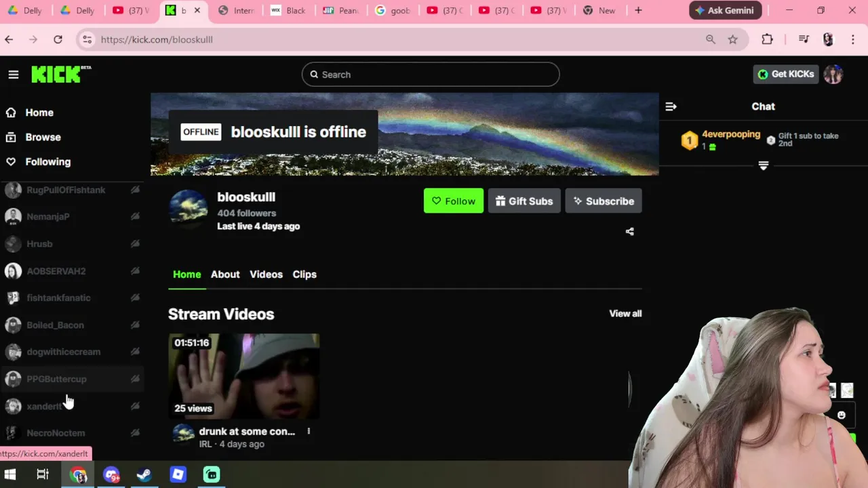Click the Chrome address bar URL
This screenshot has height=488, width=868.
tap(157, 39)
